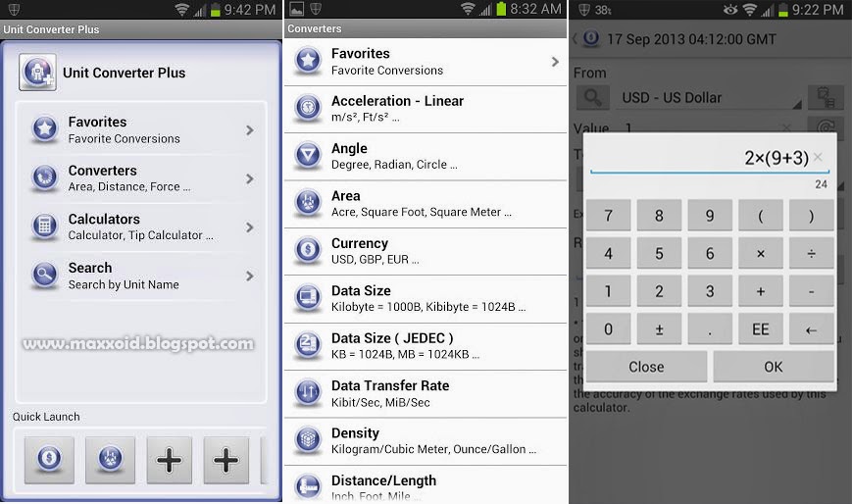Tap search unit icon next to USD
The width and height of the screenshot is (852, 504).
pyautogui.click(x=593, y=98)
